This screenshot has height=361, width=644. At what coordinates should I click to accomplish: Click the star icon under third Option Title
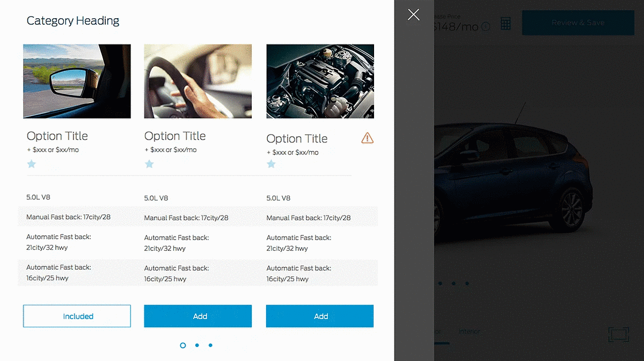click(x=272, y=164)
